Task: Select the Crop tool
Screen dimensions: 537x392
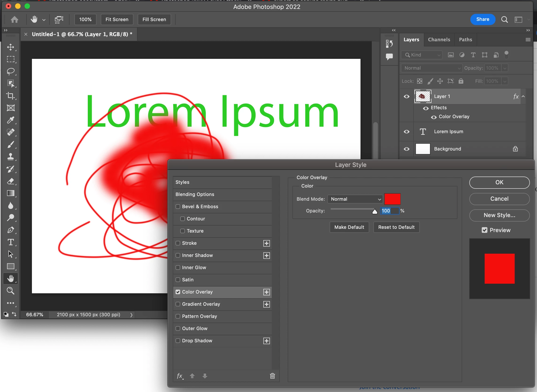Action: [11, 96]
